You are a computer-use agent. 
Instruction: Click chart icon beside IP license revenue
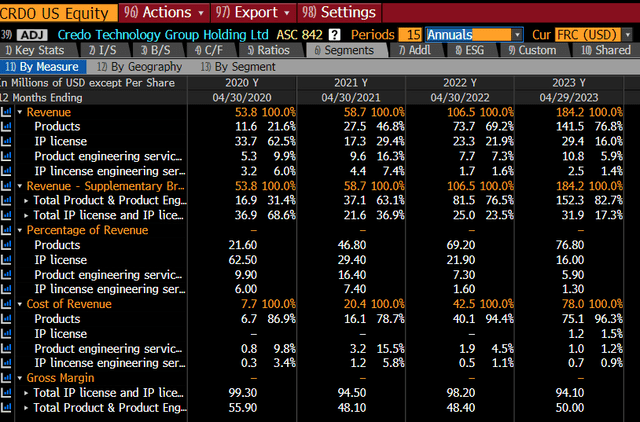point(6,141)
